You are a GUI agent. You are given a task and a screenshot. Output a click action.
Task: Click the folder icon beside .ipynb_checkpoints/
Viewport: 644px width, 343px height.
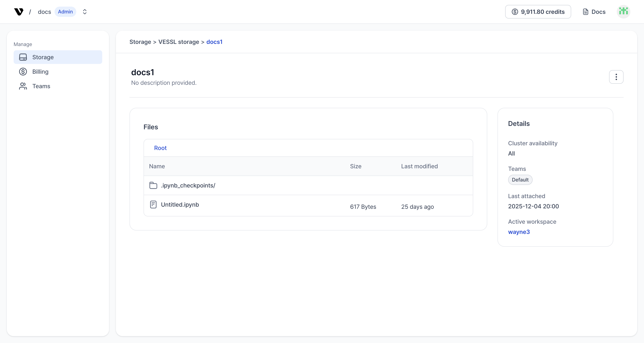pyautogui.click(x=153, y=185)
